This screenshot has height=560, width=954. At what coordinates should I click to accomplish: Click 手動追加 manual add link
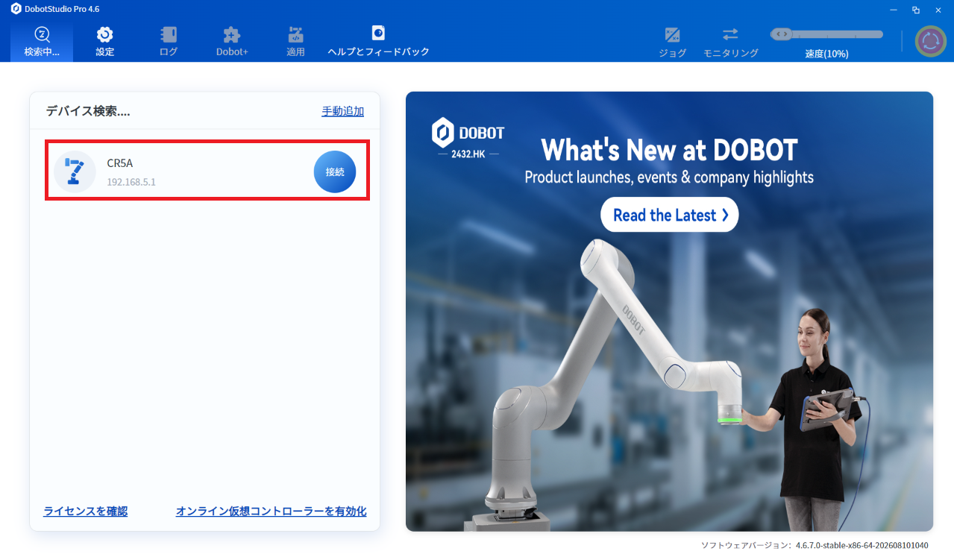343,111
